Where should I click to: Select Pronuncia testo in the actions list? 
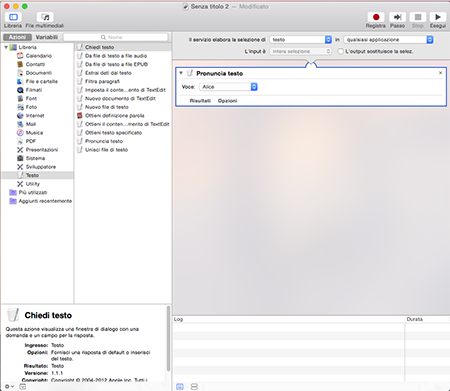point(104,141)
